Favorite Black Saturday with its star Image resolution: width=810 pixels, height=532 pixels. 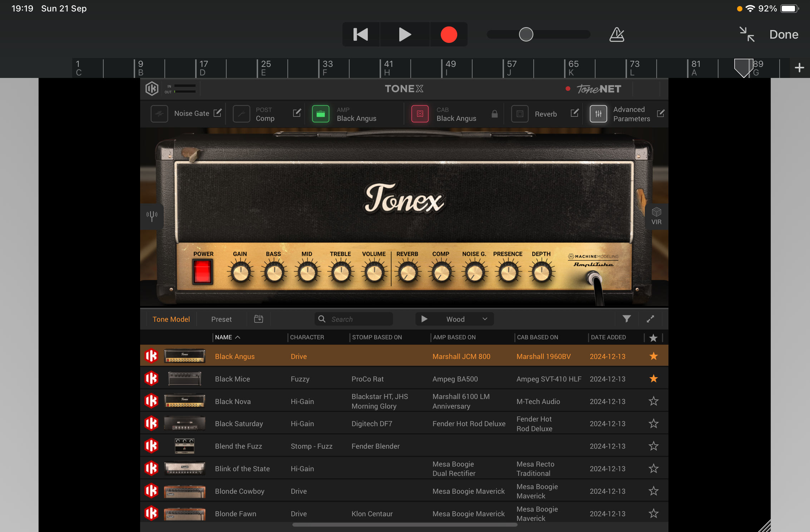pos(653,424)
